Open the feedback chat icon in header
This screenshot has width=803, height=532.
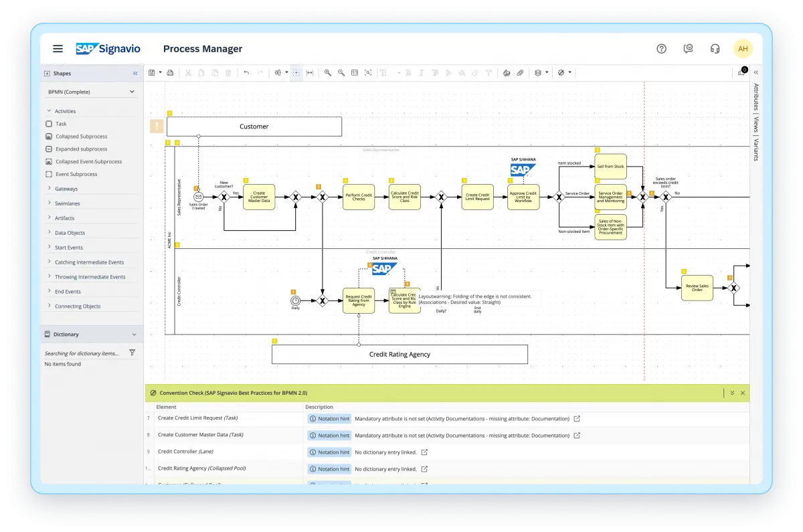tap(688, 49)
